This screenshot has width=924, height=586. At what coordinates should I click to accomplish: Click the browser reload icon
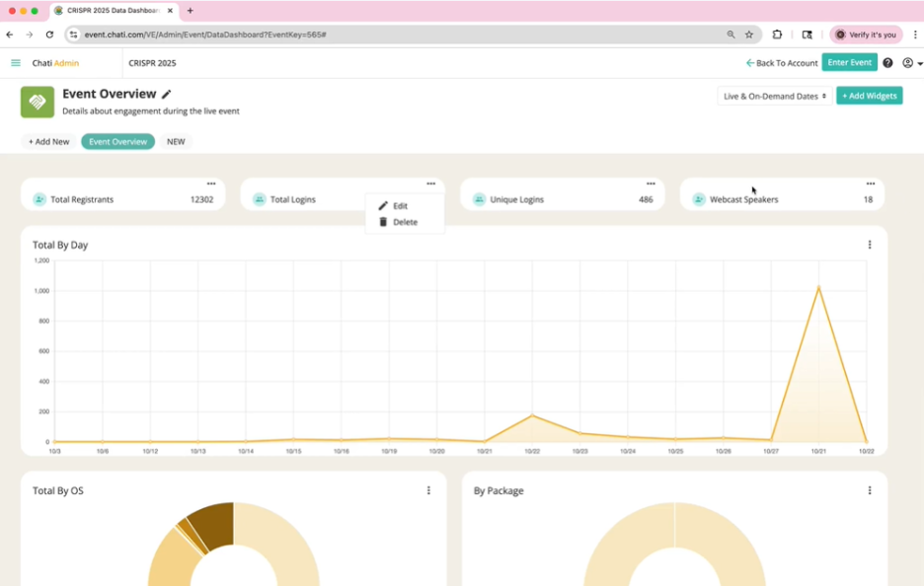49,35
